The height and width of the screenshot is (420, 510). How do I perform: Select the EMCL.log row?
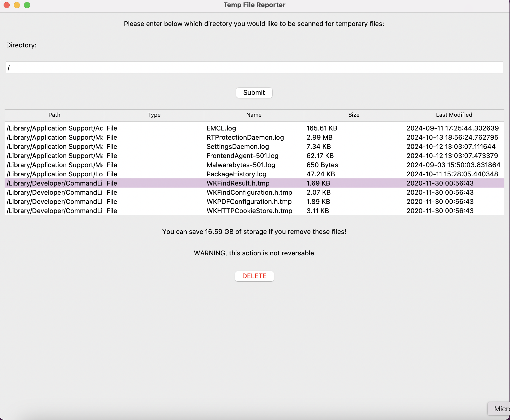(x=254, y=128)
